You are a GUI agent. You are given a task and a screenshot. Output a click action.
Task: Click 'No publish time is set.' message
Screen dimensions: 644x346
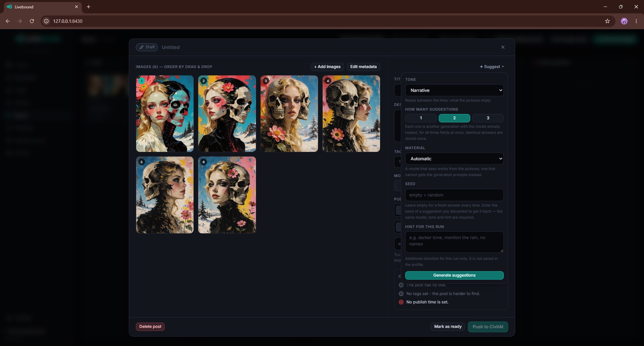click(427, 302)
